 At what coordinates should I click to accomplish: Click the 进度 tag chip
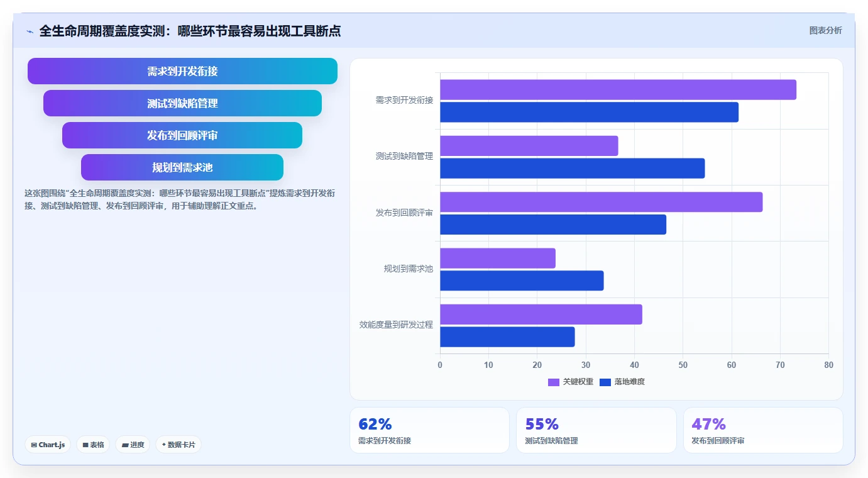[133, 445]
